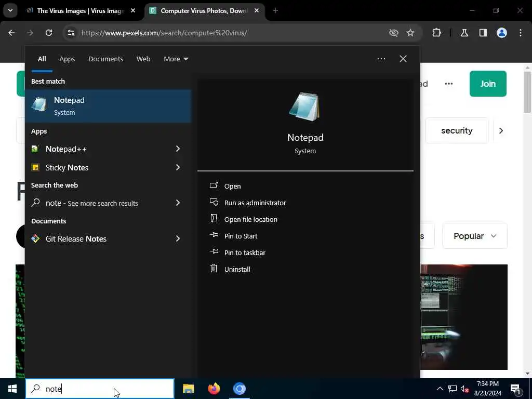Open File Explorer from taskbar
Viewport: 532px width, 399px height.
tap(188, 389)
